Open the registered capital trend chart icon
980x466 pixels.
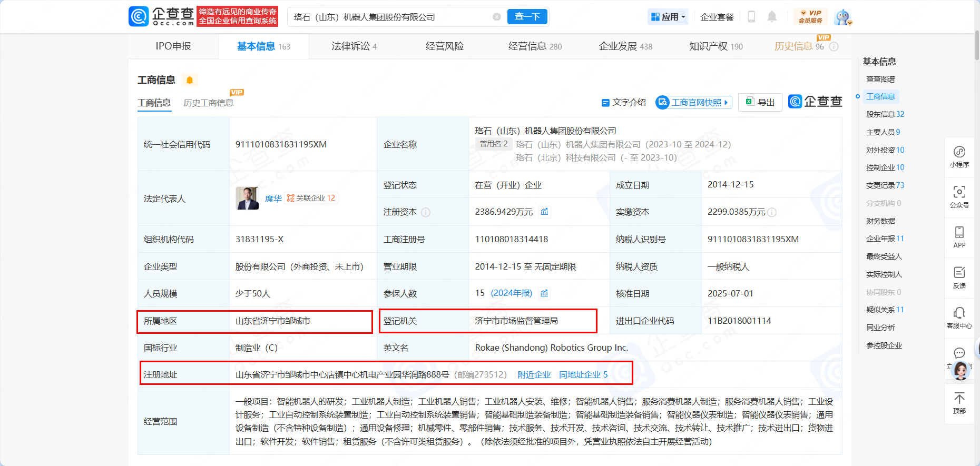(545, 212)
